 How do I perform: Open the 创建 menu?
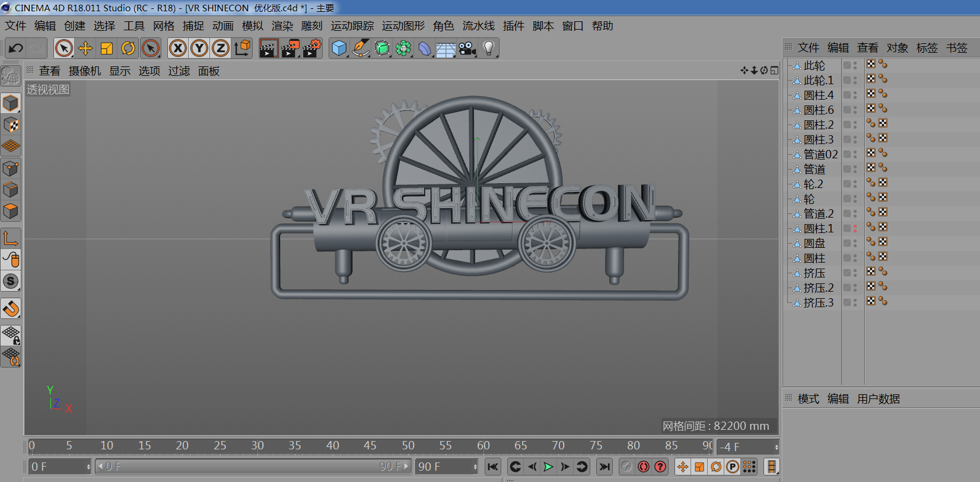tap(75, 26)
